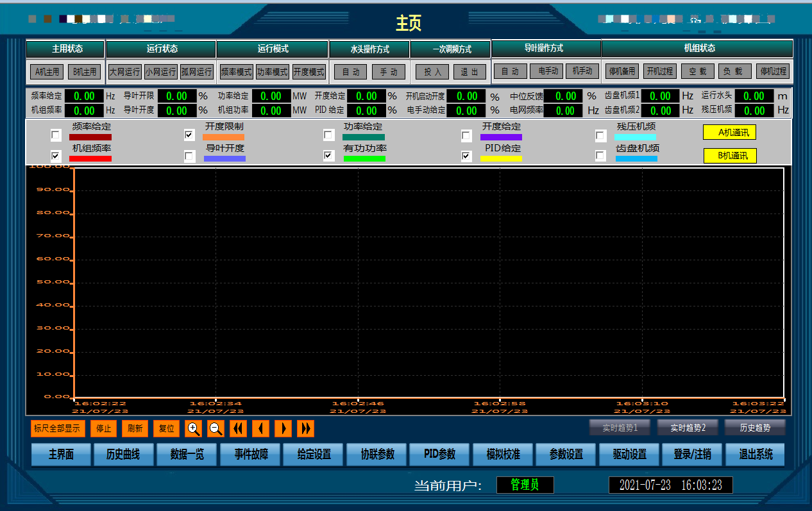The width and height of the screenshot is (812, 511).
Task: Zoom out on the trend chart
Action: point(216,428)
